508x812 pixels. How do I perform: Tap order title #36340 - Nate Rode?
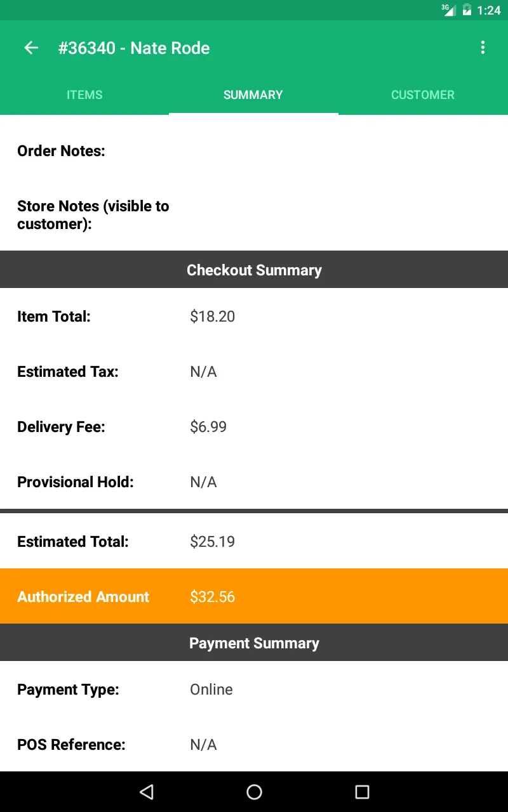pos(134,48)
